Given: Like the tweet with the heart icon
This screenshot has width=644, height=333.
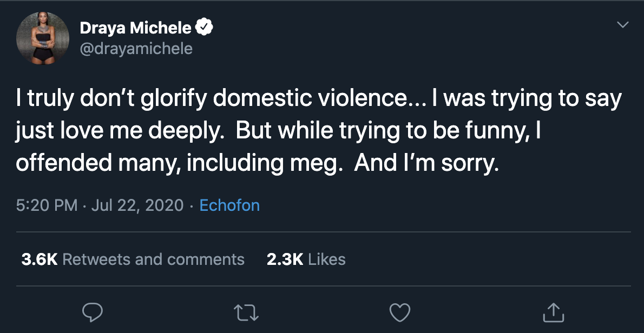Looking at the screenshot, I should (400, 312).
